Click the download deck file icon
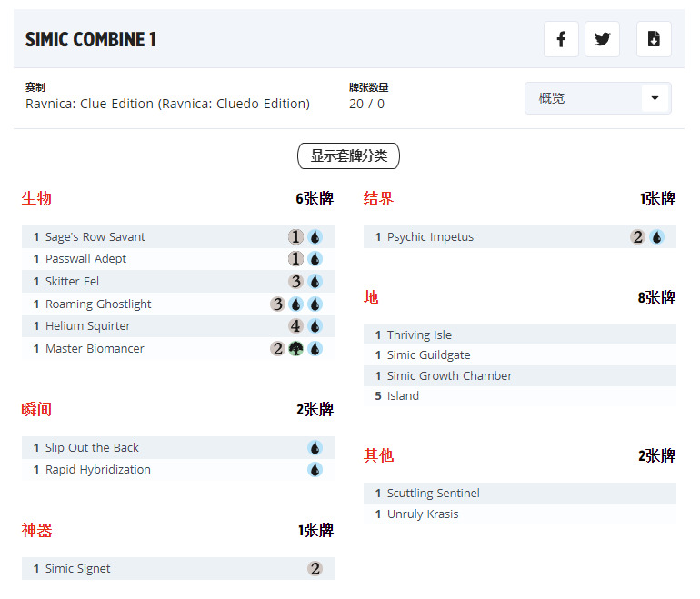Screen dimensions: 700x599 [x=653, y=39]
